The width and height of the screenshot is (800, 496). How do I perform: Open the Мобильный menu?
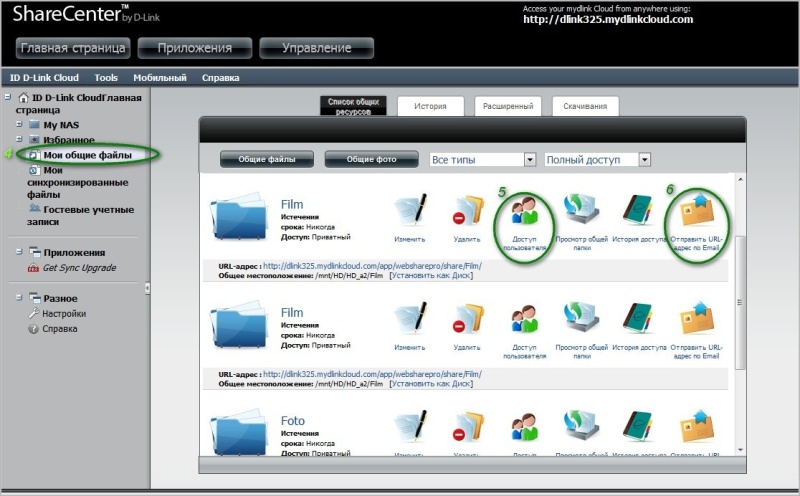point(160,78)
